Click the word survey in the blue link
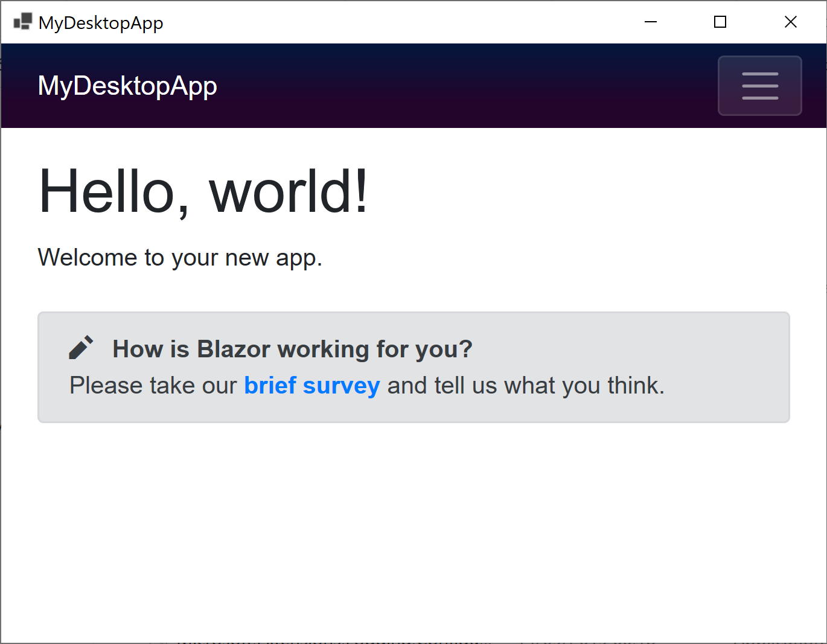827x644 pixels. (x=341, y=386)
